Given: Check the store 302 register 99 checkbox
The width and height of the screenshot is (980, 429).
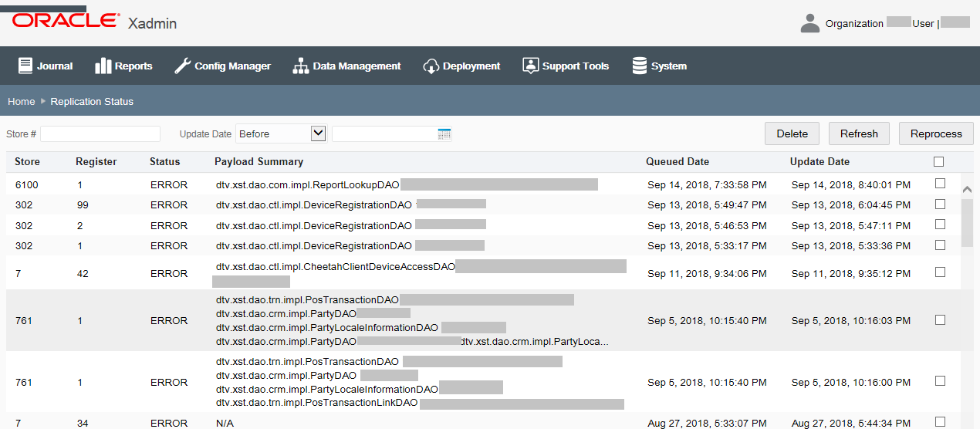Looking at the screenshot, I should click(940, 204).
